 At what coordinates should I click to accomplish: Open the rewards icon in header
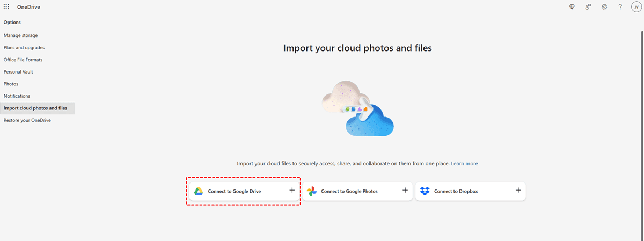[588, 7]
